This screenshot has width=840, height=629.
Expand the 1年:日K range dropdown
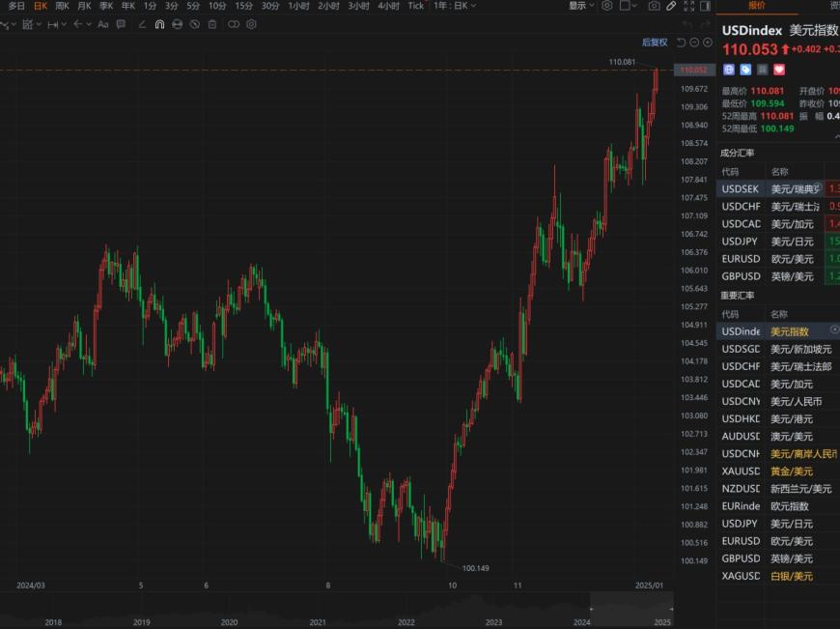455,6
